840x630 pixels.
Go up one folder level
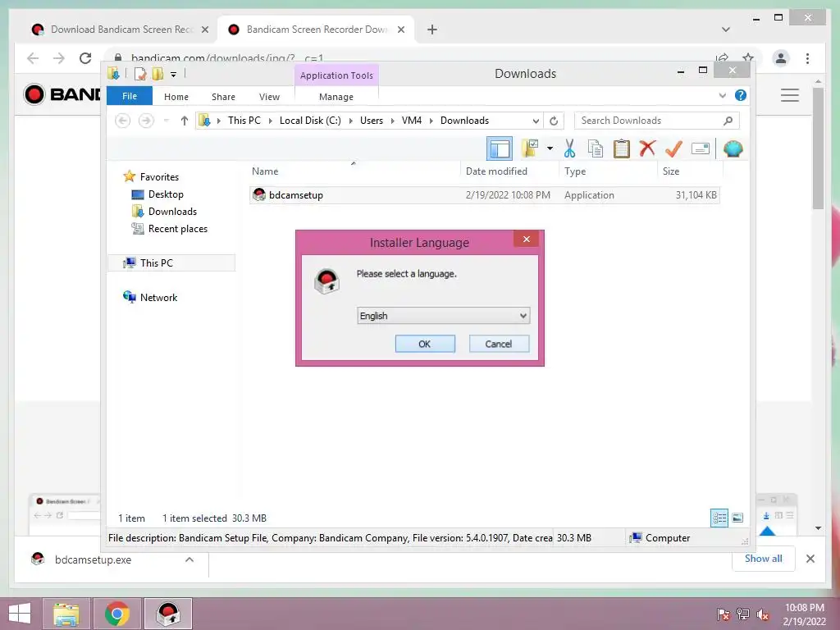click(x=185, y=121)
